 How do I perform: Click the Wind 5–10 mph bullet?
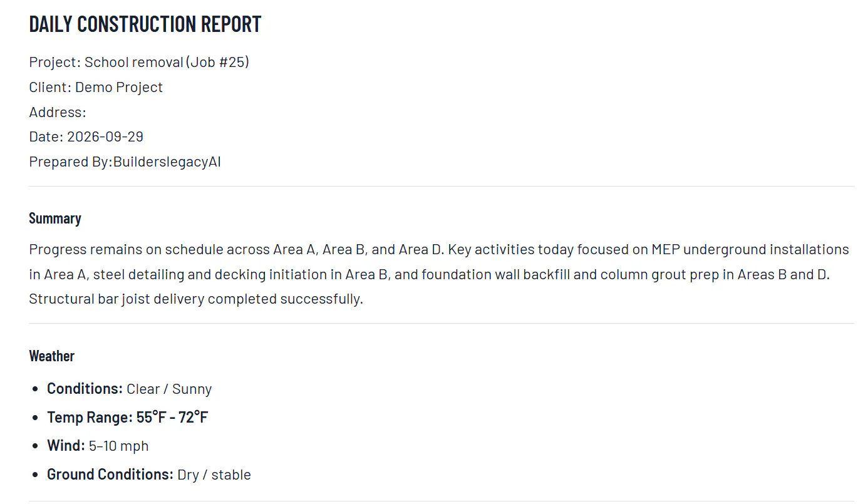98,446
